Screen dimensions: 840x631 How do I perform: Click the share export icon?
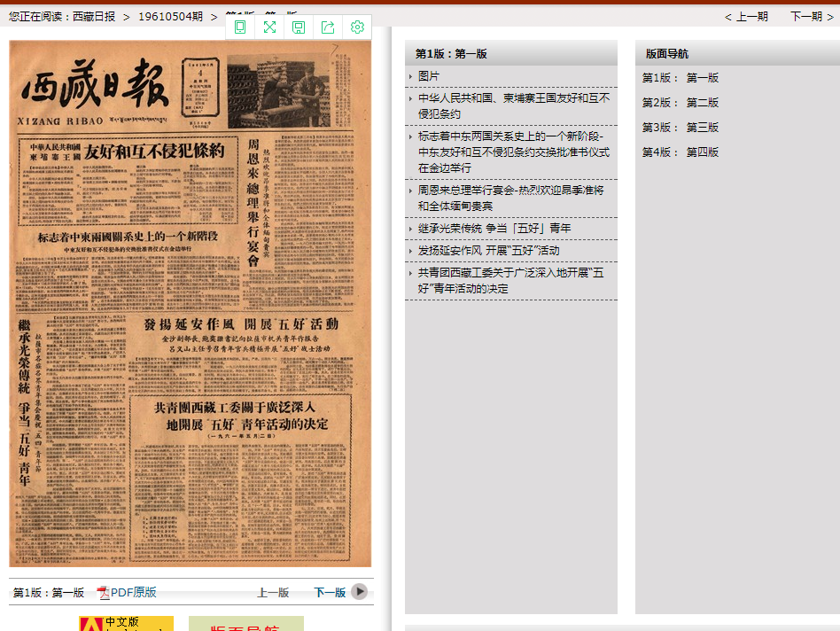tap(328, 27)
